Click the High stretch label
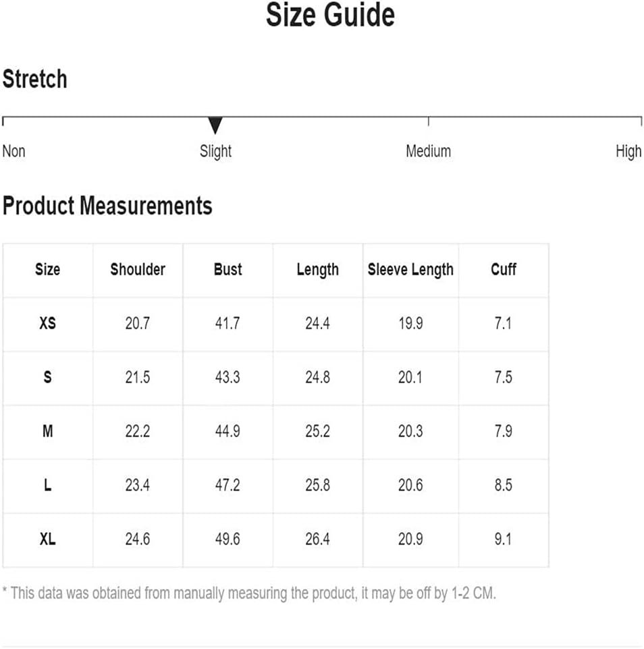644x649 pixels. point(628,152)
